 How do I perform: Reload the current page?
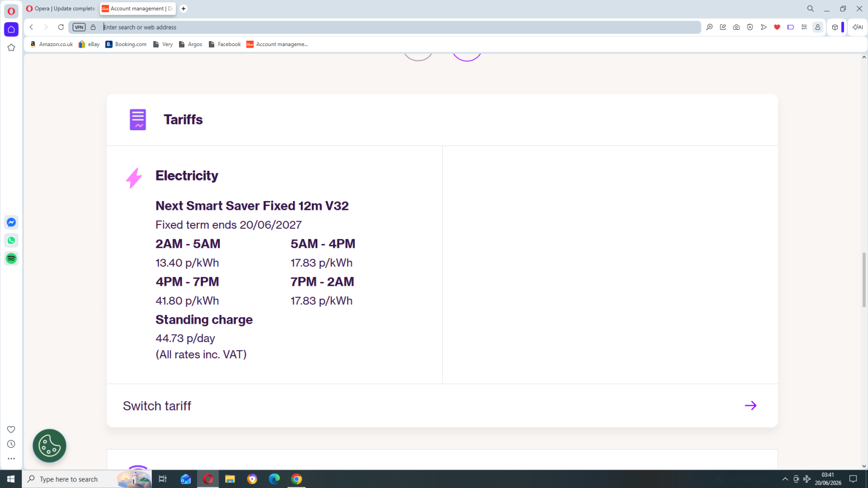[61, 27]
